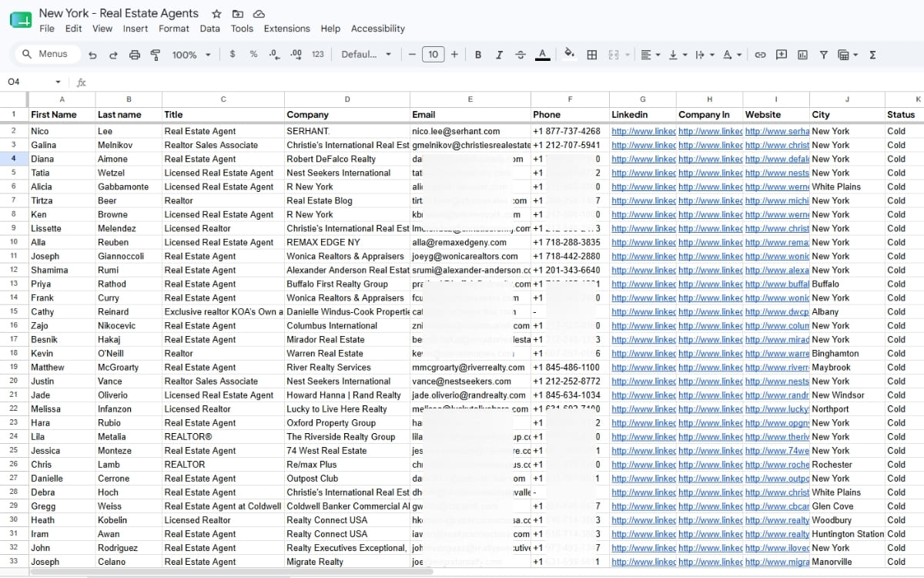Format as currency with dollar icon
924x578 pixels.
point(233,55)
